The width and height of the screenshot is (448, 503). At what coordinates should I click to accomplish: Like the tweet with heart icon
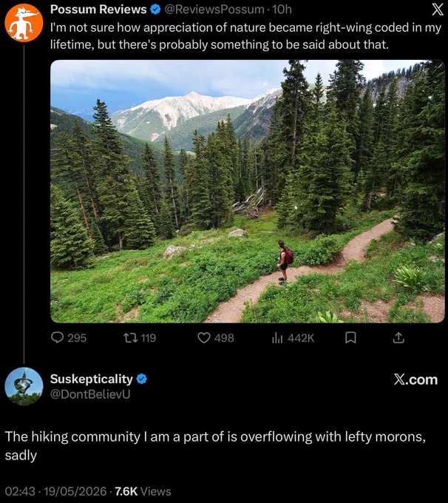[203, 337]
